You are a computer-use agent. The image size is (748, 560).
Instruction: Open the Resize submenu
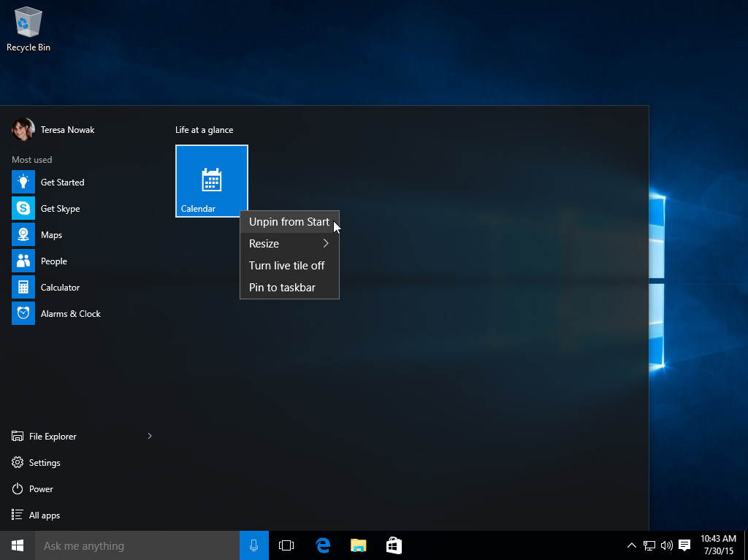point(289,244)
